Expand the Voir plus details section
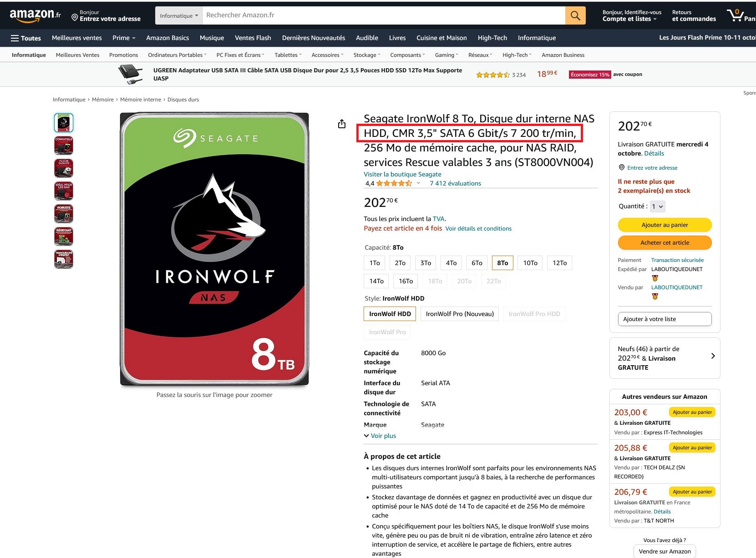 tap(380, 436)
